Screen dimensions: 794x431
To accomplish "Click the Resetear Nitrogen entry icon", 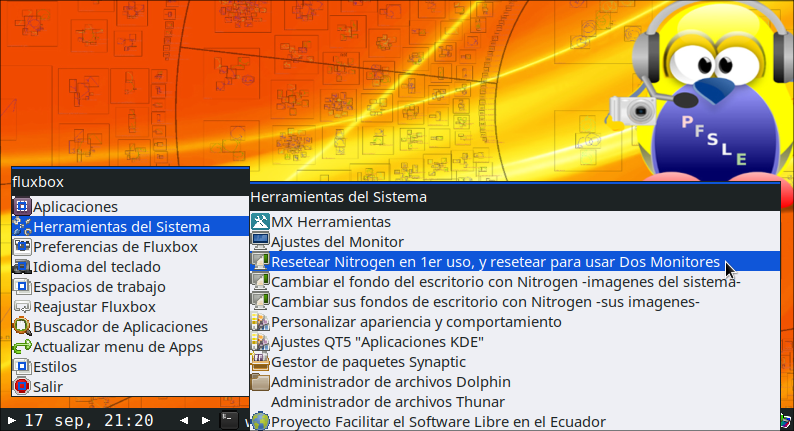I will [x=260, y=262].
